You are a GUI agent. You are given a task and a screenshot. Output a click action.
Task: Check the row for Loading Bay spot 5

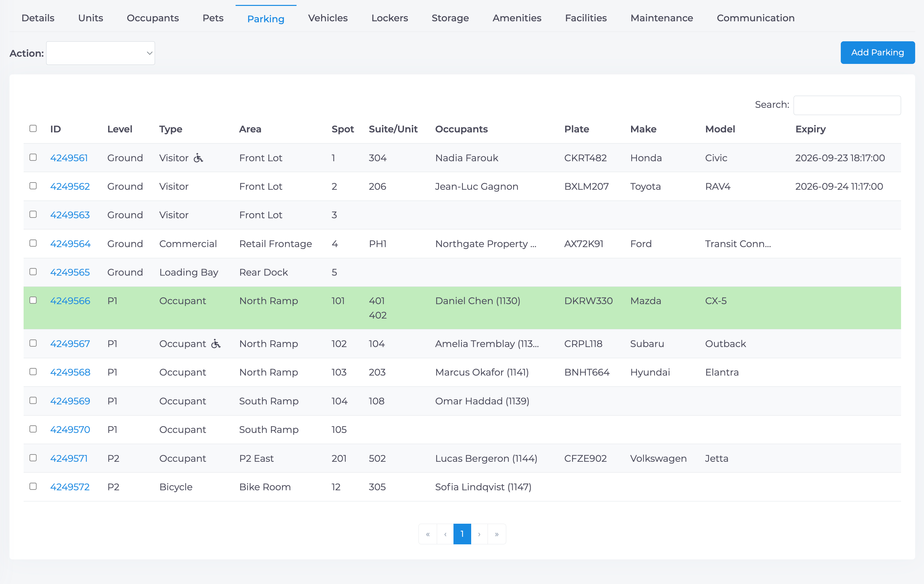33,272
